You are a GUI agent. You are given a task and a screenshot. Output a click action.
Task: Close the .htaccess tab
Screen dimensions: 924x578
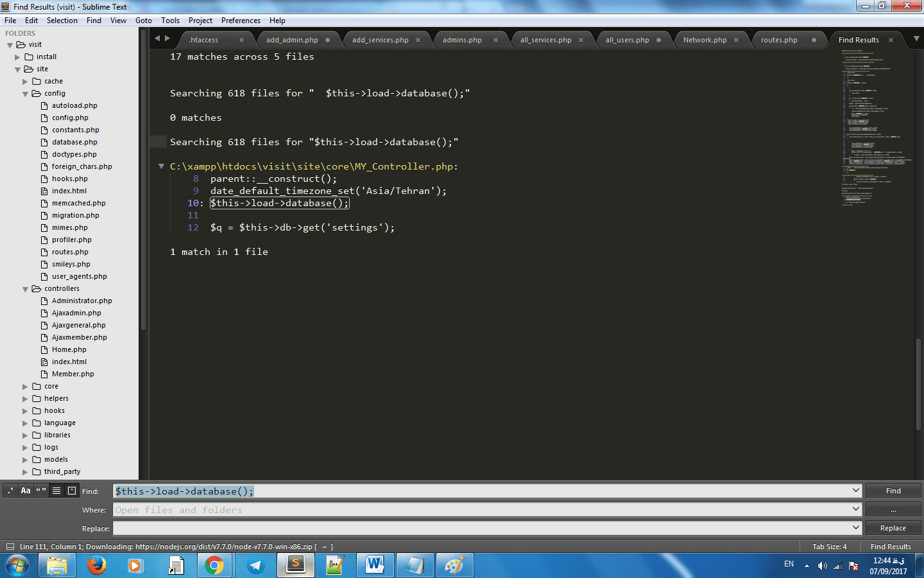point(241,40)
